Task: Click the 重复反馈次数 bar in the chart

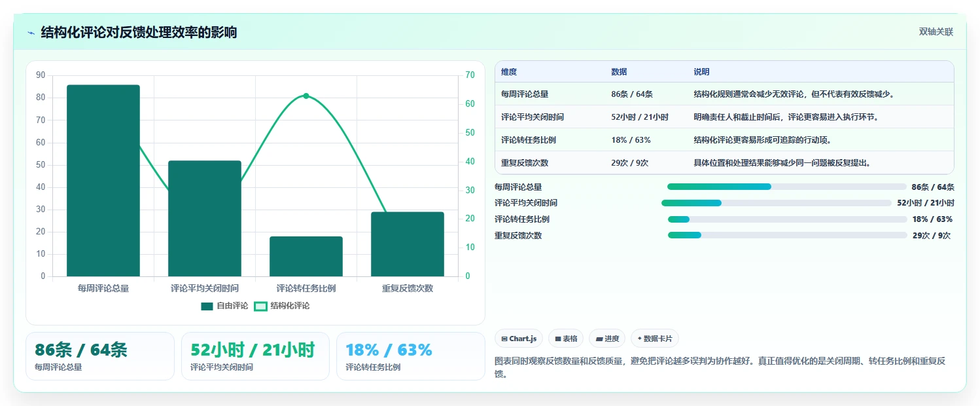Action: 408,244
